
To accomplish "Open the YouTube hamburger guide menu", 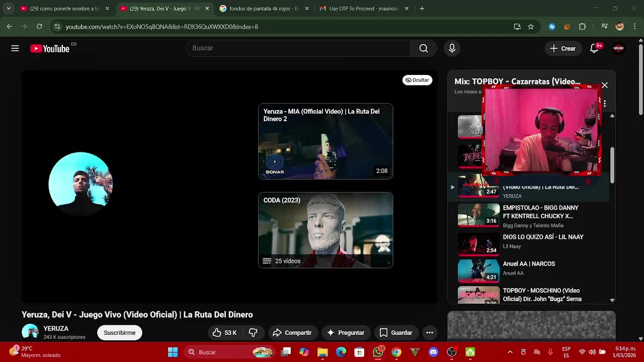I will point(15,48).
